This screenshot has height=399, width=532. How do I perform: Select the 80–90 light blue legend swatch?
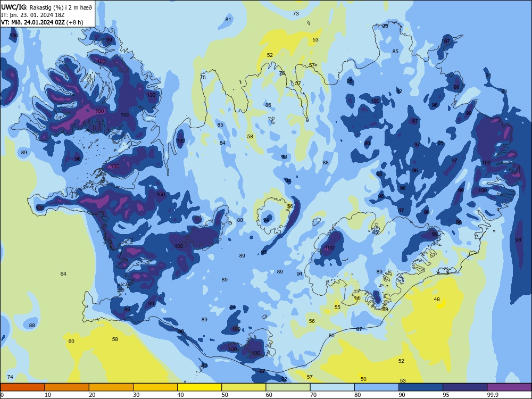[377, 387]
